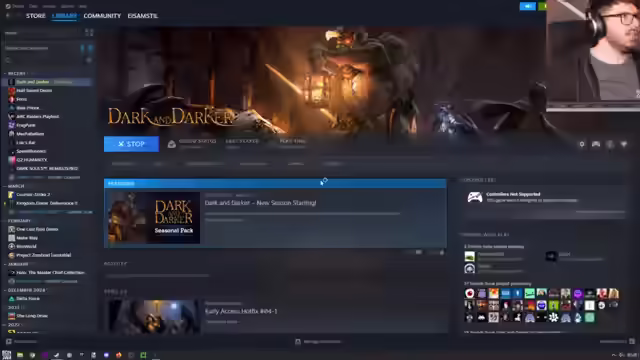Collapse the JANUARY section in library
Image resolution: width=640 pixels, height=360 pixels.
pyautogui.click(x=17, y=264)
